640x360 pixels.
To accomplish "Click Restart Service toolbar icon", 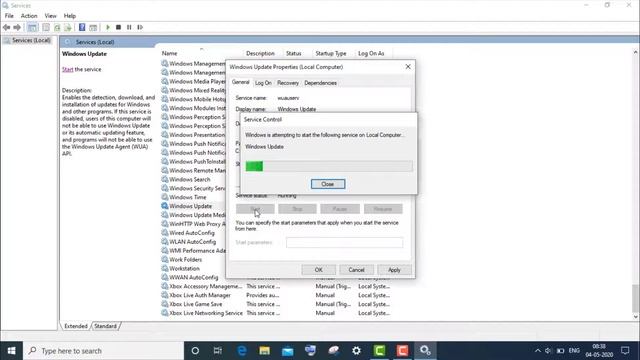I will [x=140, y=27].
